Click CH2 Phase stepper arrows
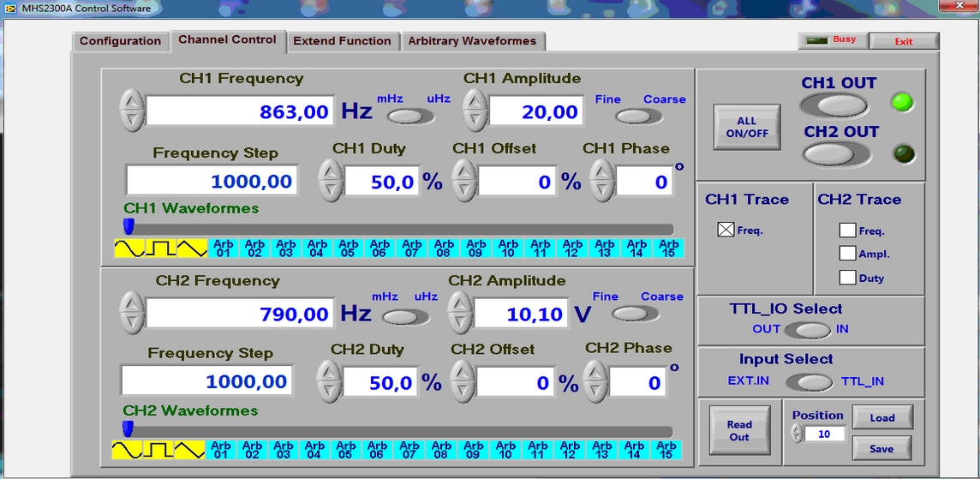This screenshot has width=980, height=479. point(595,380)
